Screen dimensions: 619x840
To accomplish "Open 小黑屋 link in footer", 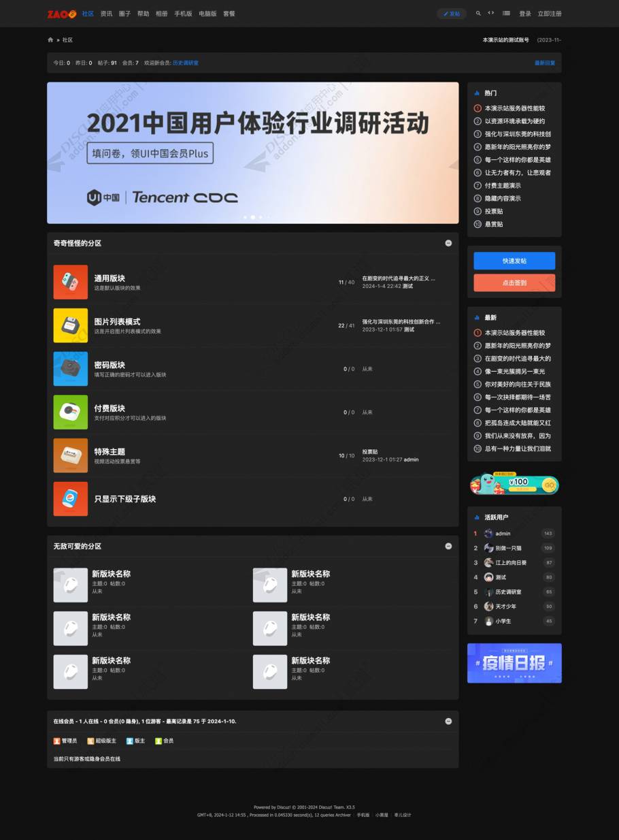I will coord(382,815).
